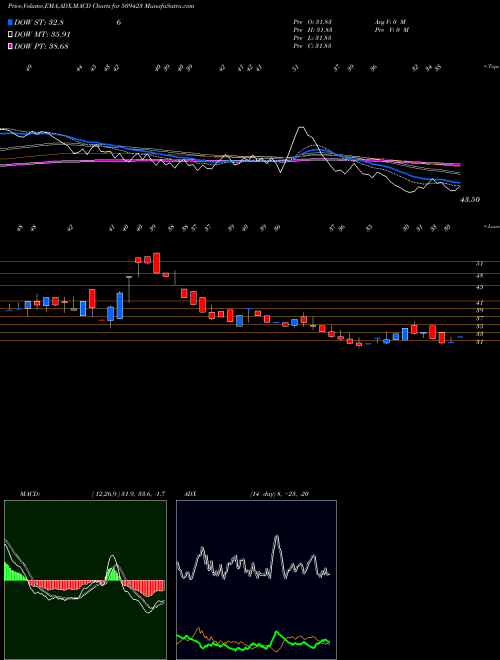The image size is (500, 660).
Task: Click the 'Pre L: 31.83' low value
Action: 313,38
